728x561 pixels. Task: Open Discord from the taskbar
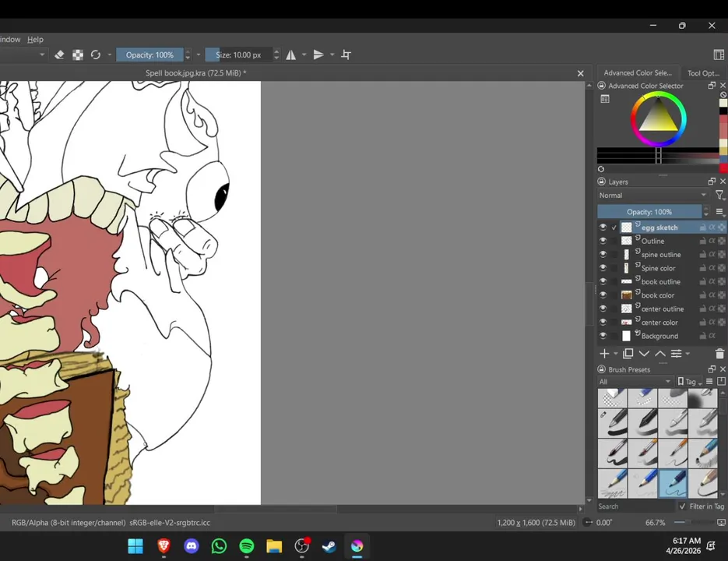(192, 545)
